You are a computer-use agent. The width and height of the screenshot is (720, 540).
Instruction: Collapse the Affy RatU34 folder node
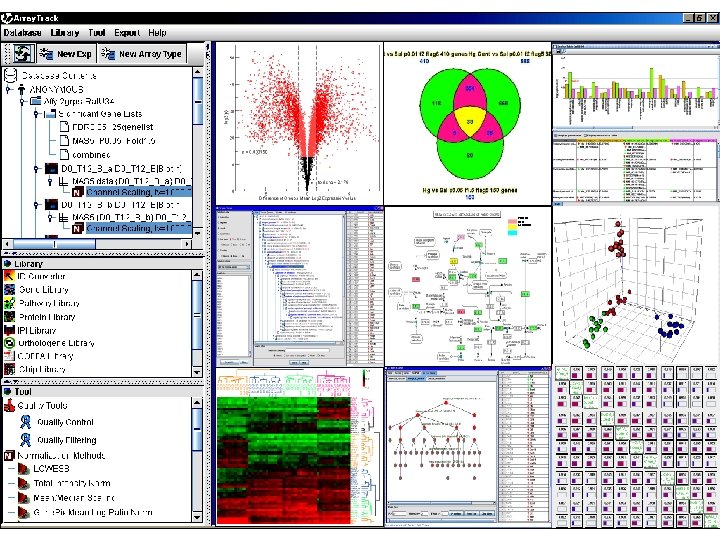click(x=22, y=101)
